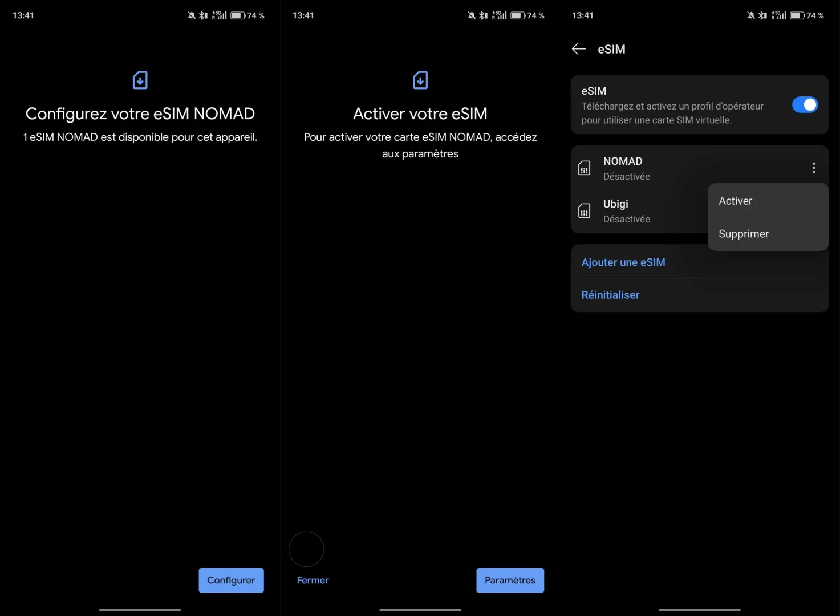Disable notifications via the mute icon
The height and width of the screenshot is (616, 840).
tap(750, 15)
